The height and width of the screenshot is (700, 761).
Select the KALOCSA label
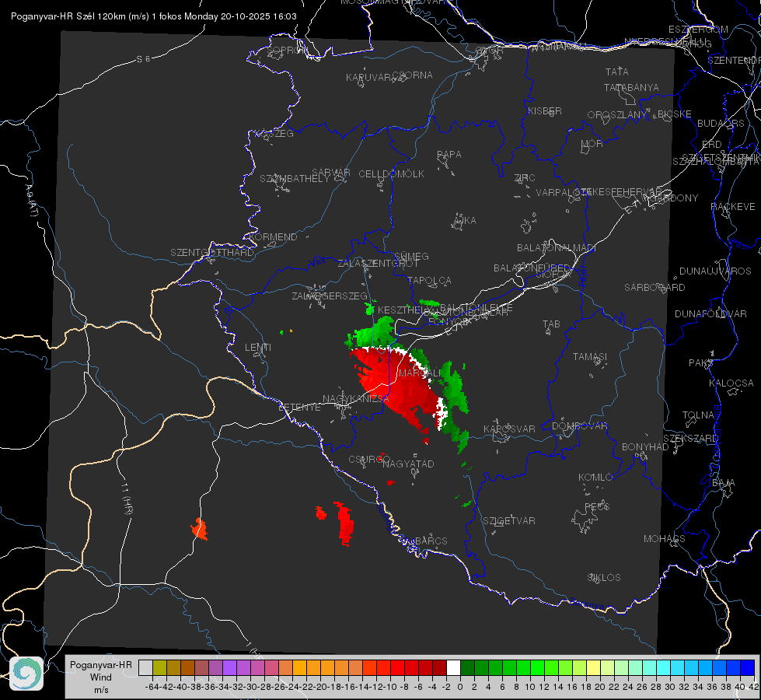[x=731, y=383]
